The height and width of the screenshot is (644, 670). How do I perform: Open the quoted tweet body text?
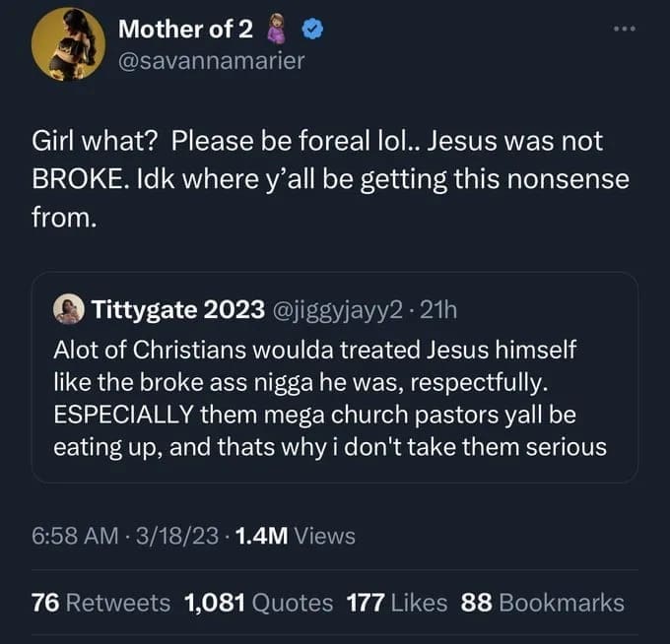330,398
